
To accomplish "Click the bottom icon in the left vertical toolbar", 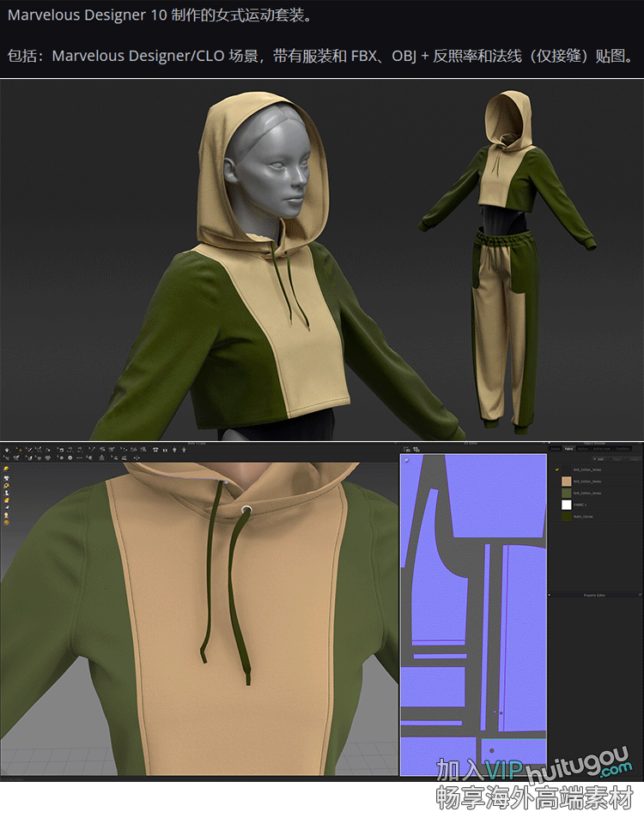I will pos(7,522).
